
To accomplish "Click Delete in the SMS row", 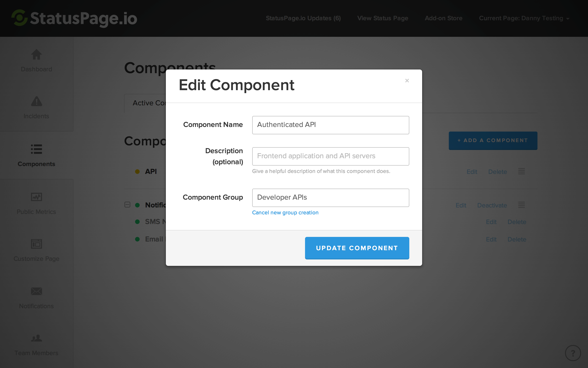I will click(517, 222).
